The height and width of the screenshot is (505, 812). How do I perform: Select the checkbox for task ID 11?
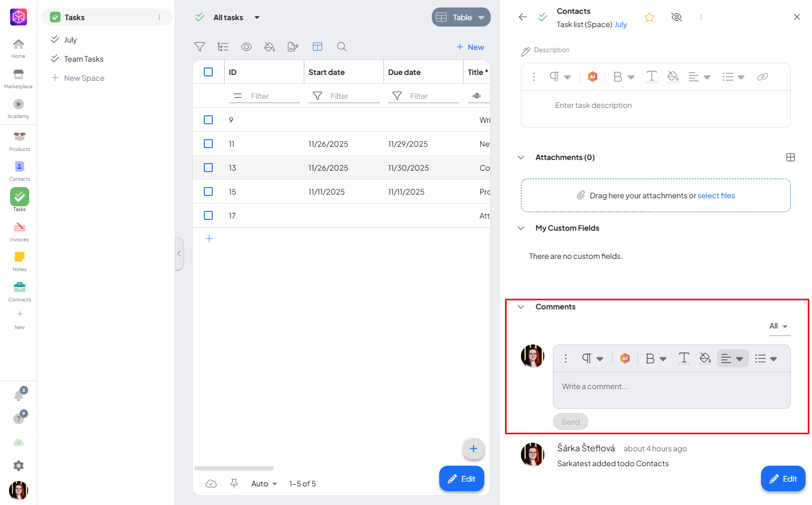click(208, 144)
